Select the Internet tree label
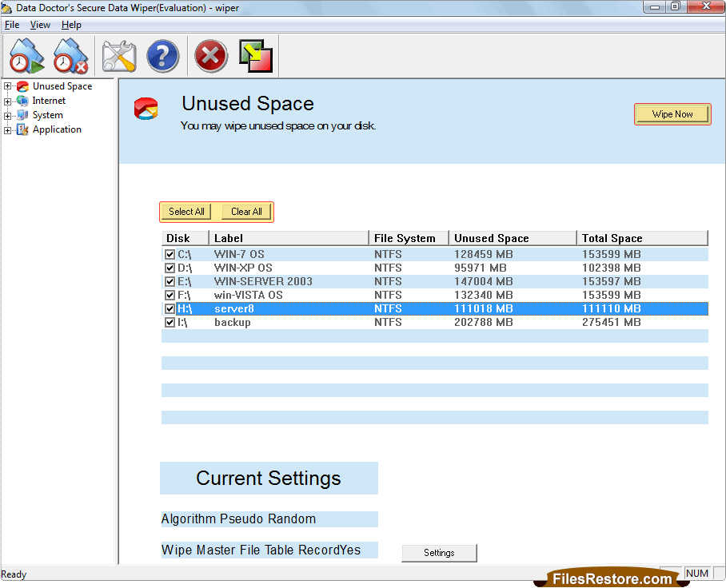This screenshot has height=588, width=726. click(x=49, y=101)
